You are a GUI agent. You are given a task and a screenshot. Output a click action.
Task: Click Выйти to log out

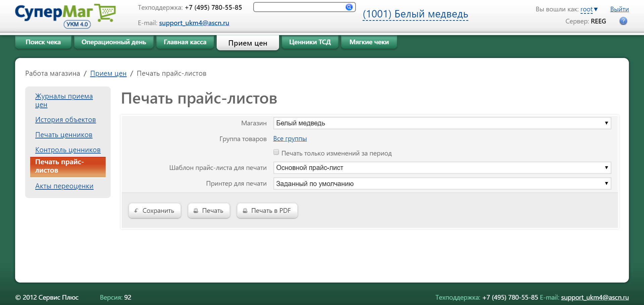click(x=620, y=9)
